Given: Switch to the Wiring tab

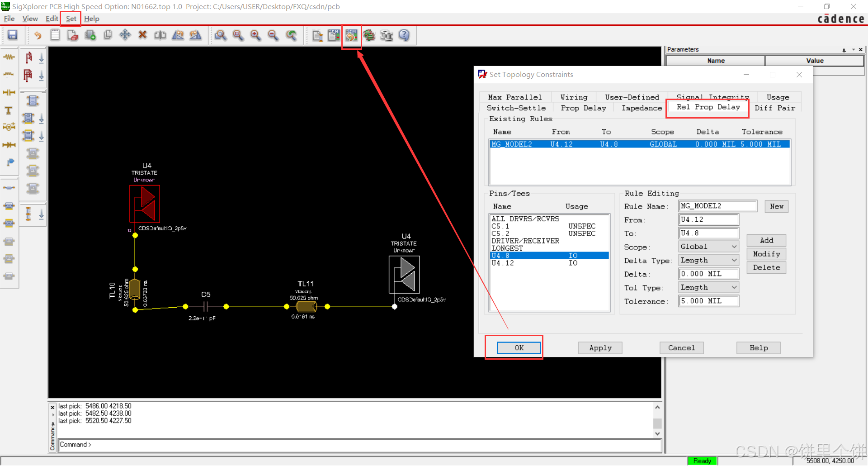Looking at the screenshot, I should (574, 97).
